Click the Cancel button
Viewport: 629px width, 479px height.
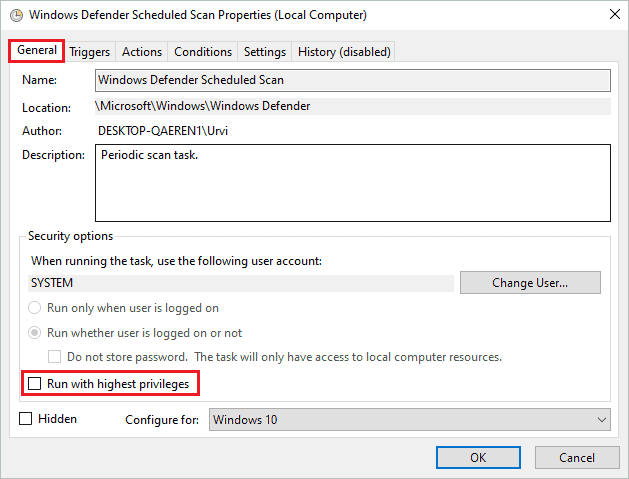(577, 457)
